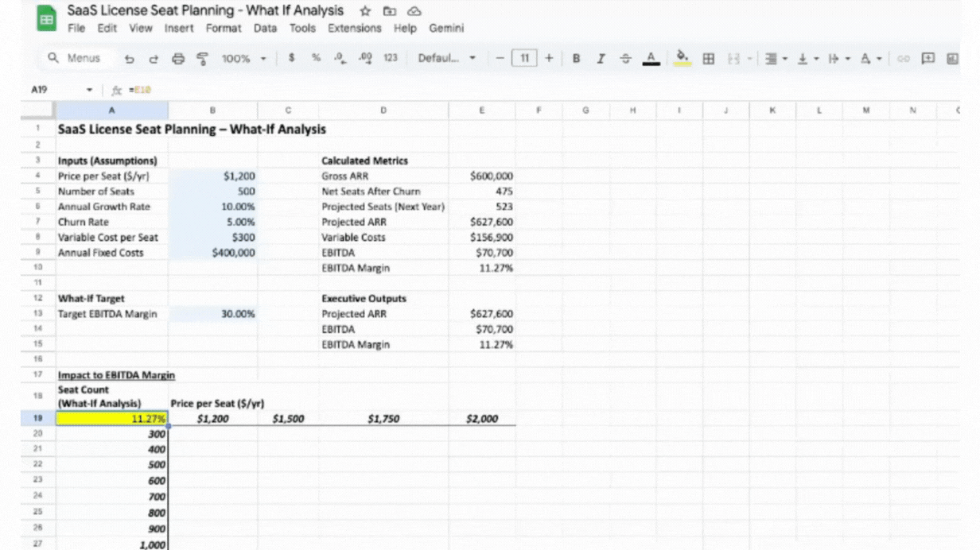This screenshot has width=980, height=550.
Task: Click the insert chart icon
Action: coord(952,58)
